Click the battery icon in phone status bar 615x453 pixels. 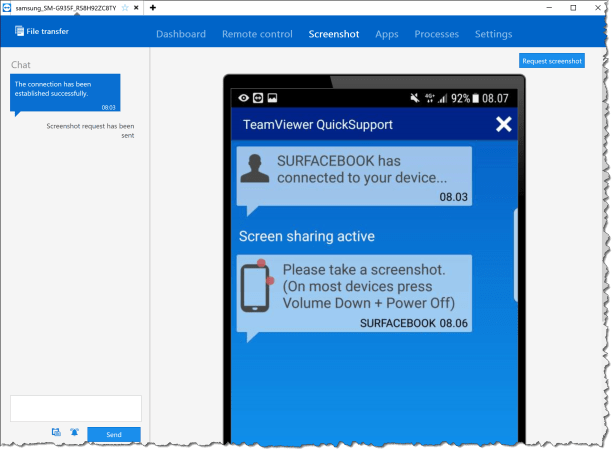click(475, 98)
